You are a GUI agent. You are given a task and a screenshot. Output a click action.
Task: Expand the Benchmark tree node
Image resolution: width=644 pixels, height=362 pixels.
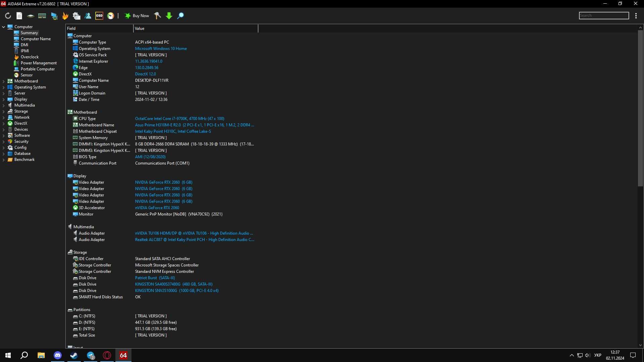(x=3, y=160)
